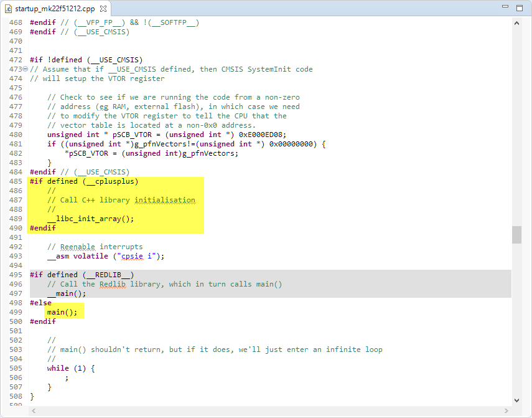This screenshot has height=418, width=532.
Task: Click the closing brace on line 508
Action: (32, 396)
